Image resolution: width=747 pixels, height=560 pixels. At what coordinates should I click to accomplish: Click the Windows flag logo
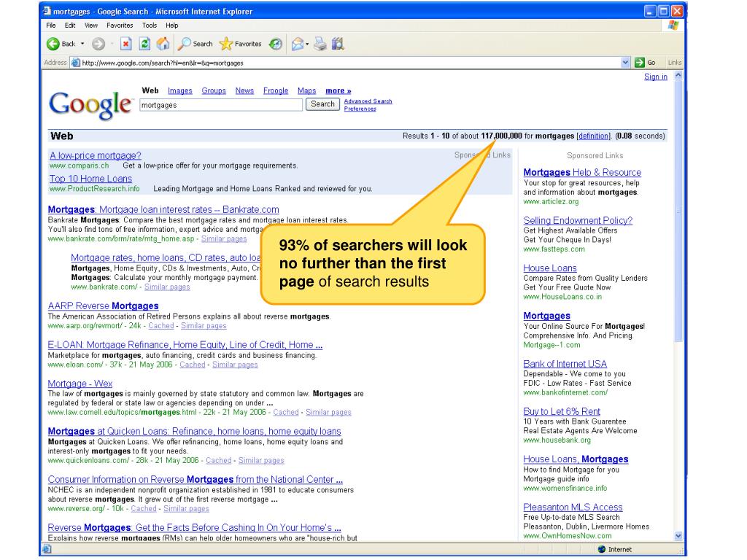(673, 26)
